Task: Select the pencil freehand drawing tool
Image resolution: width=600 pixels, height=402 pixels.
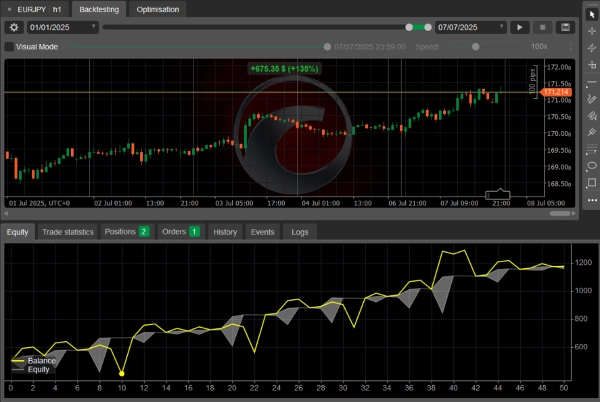Action: tap(592, 99)
